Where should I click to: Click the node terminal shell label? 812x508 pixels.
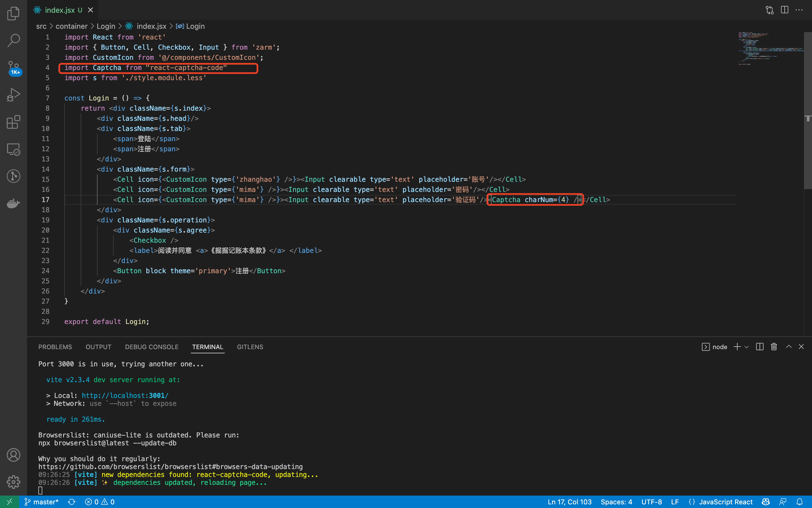714,347
